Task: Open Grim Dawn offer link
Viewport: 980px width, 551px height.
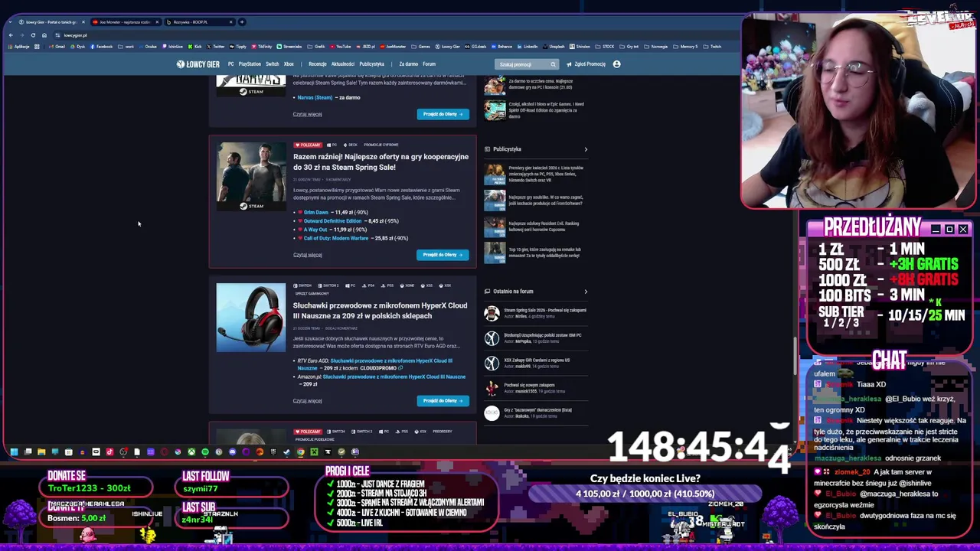Action: [315, 212]
